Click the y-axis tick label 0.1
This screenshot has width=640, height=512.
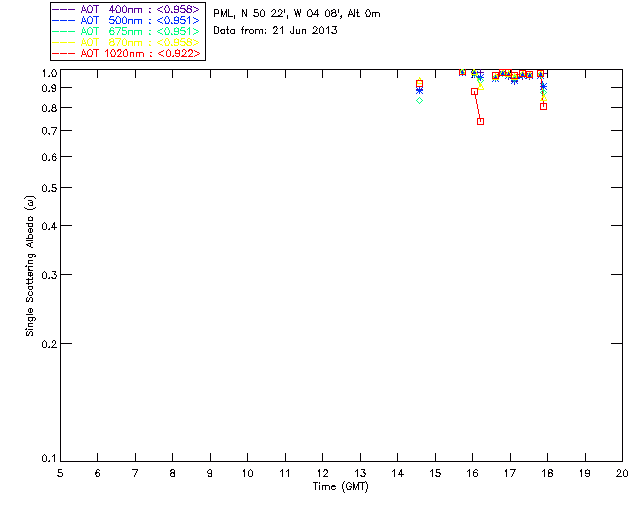pos(49,459)
